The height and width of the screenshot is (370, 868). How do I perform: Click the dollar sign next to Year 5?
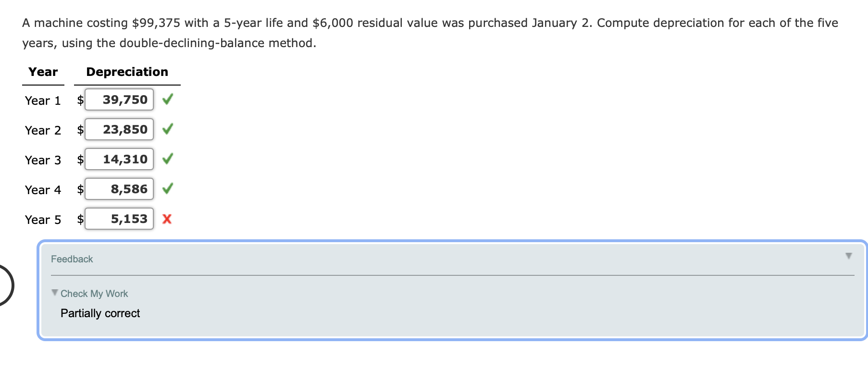pyautogui.click(x=80, y=219)
